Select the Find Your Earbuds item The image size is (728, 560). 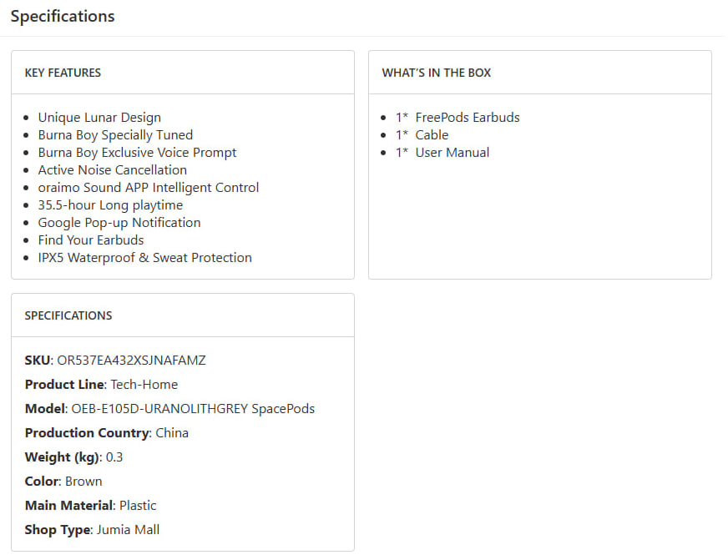(x=91, y=240)
